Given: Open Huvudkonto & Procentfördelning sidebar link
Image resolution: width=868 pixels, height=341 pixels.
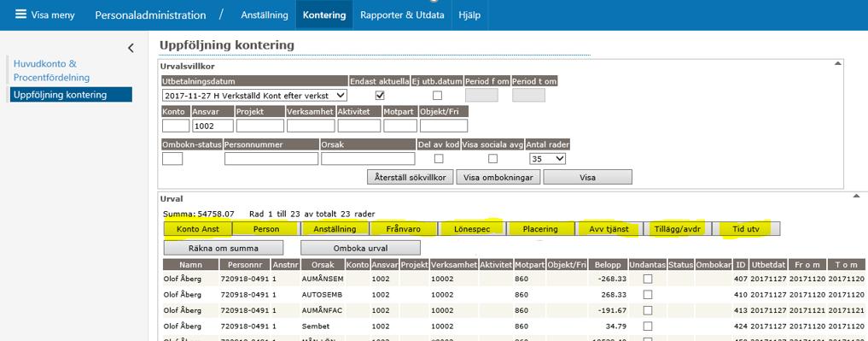Looking at the screenshot, I should 51,71.
